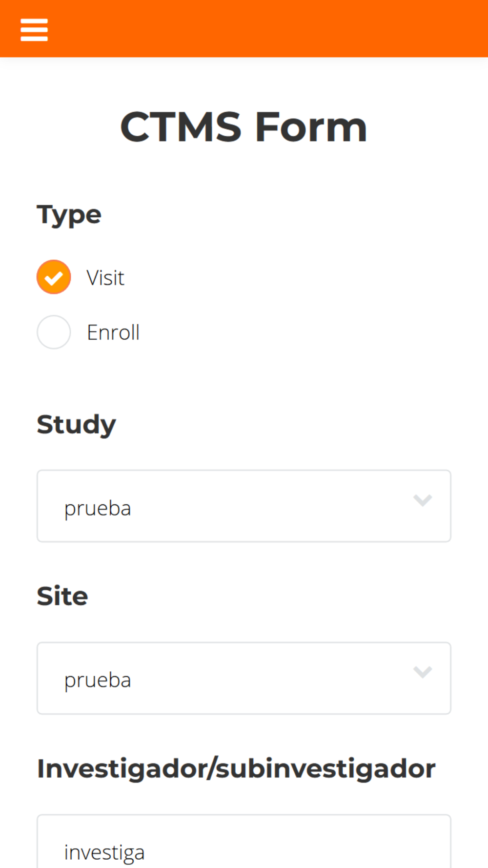Viewport: 488px width, 868px height.
Task: Open the hamburger navigation menu
Action: (x=34, y=30)
